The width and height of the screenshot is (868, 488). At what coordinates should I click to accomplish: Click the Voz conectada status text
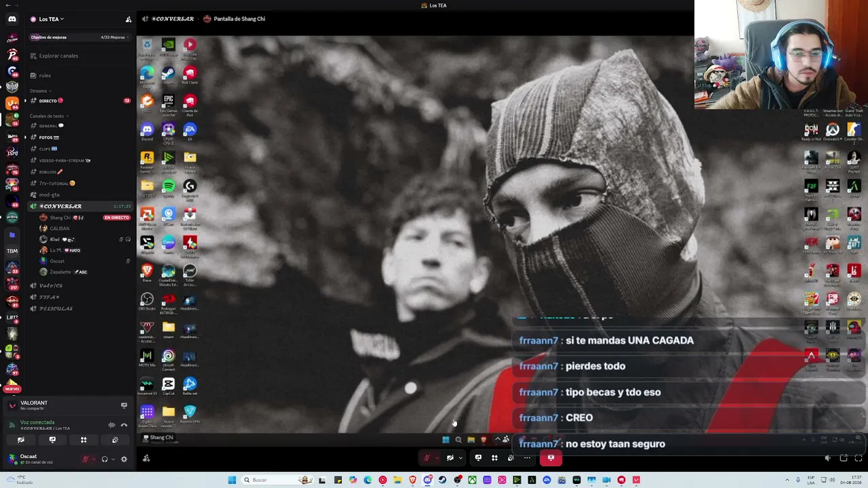point(36,422)
